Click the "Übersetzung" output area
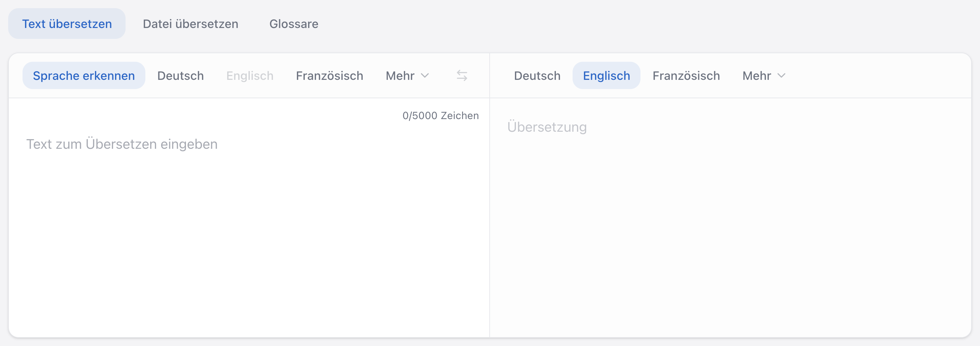Image resolution: width=980 pixels, height=346 pixels. click(x=723, y=210)
